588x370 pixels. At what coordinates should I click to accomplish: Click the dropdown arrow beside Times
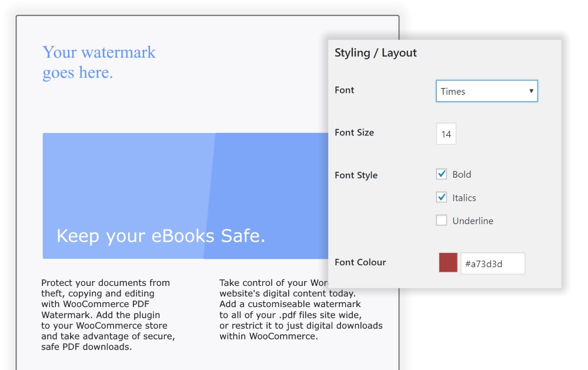point(531,91)
